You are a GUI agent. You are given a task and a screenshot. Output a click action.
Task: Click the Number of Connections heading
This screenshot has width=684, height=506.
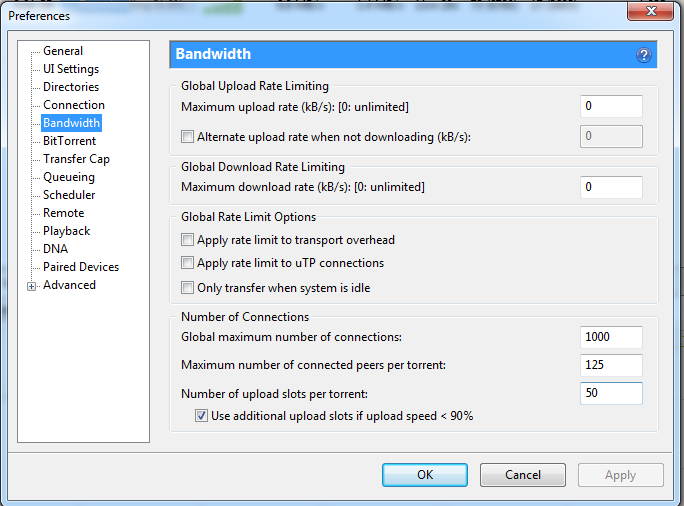245,317
